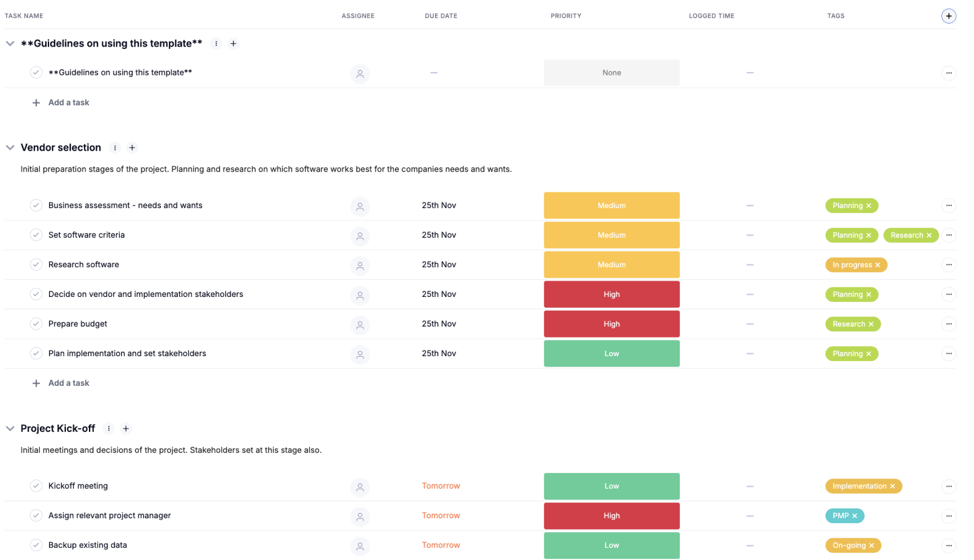
Task: Click the add column plus icon
Action: coord(948,16)
